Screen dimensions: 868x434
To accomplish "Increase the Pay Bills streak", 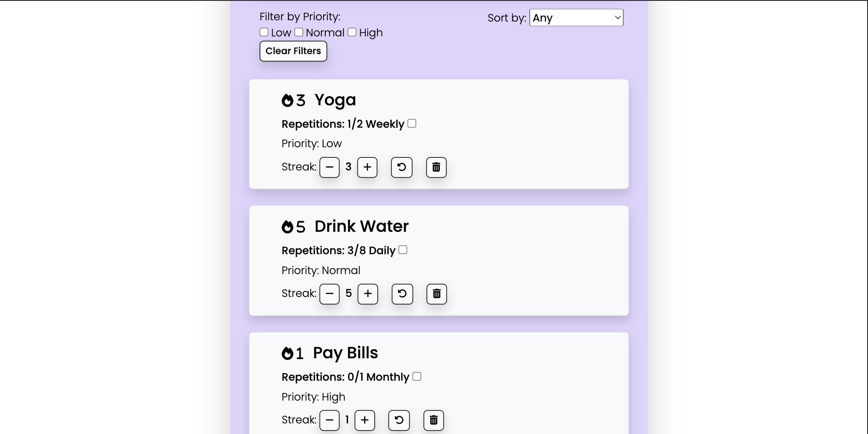I will (365, 420).
